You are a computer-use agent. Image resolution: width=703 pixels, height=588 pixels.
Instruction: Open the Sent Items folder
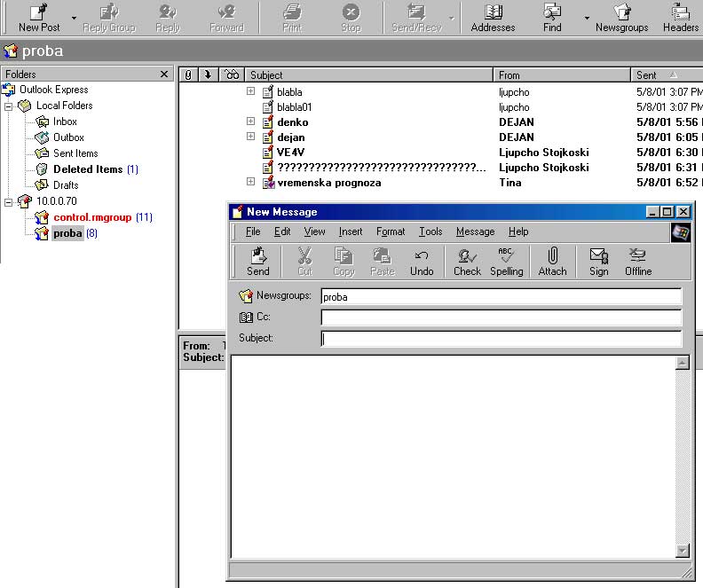coord(75,153)
